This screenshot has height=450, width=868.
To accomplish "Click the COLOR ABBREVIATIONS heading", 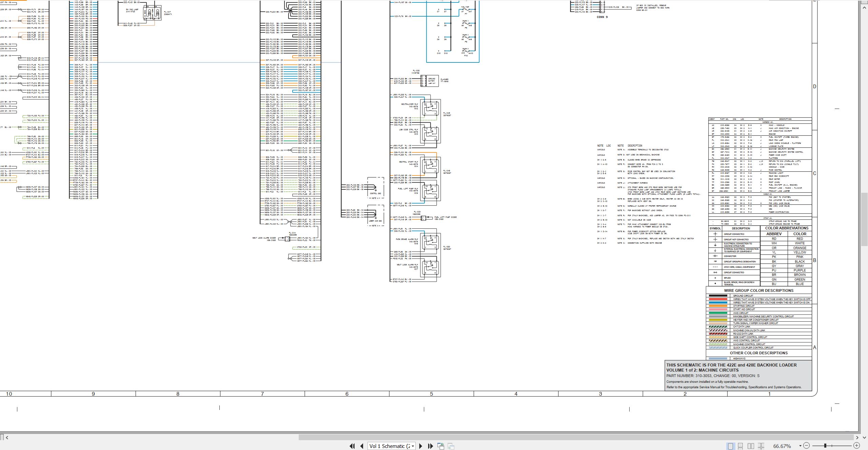I will (x=787, y=228).
